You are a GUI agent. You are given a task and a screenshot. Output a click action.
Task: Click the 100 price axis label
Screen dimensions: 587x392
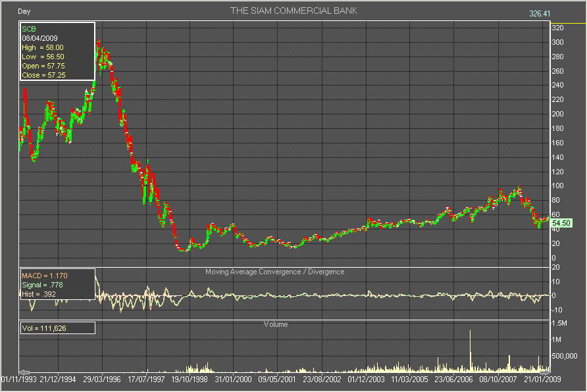(558, 186)
